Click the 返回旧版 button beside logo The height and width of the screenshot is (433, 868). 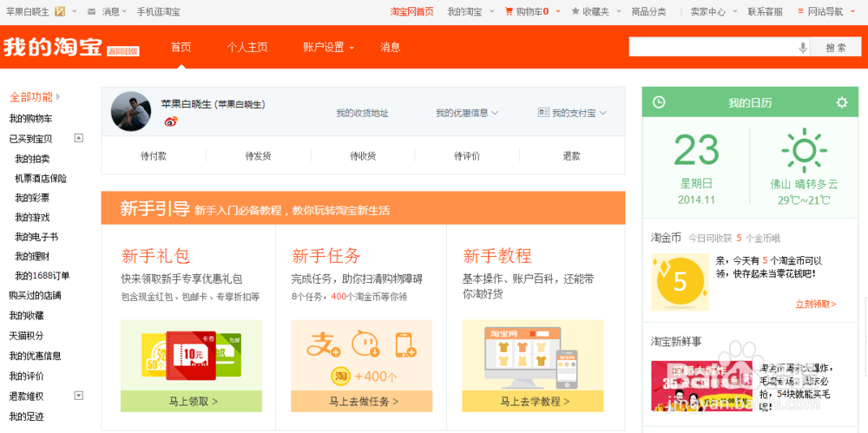[123, 51]
